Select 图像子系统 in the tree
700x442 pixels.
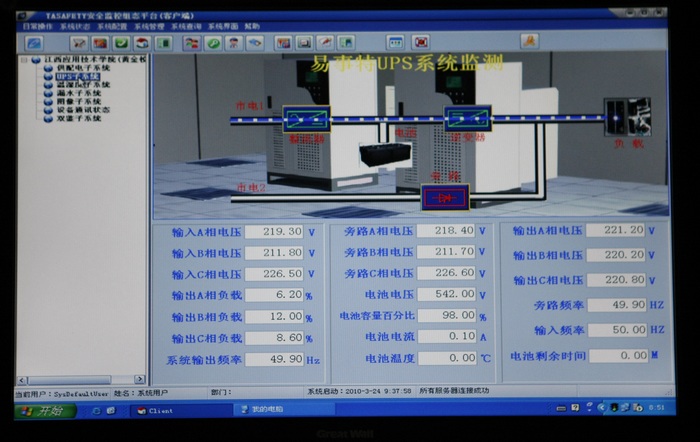pos(79,101)
